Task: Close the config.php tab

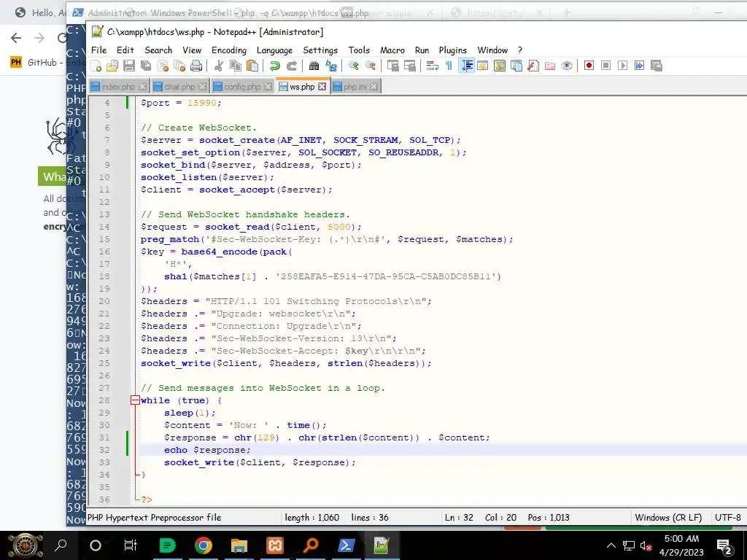Action: [268, 87]
